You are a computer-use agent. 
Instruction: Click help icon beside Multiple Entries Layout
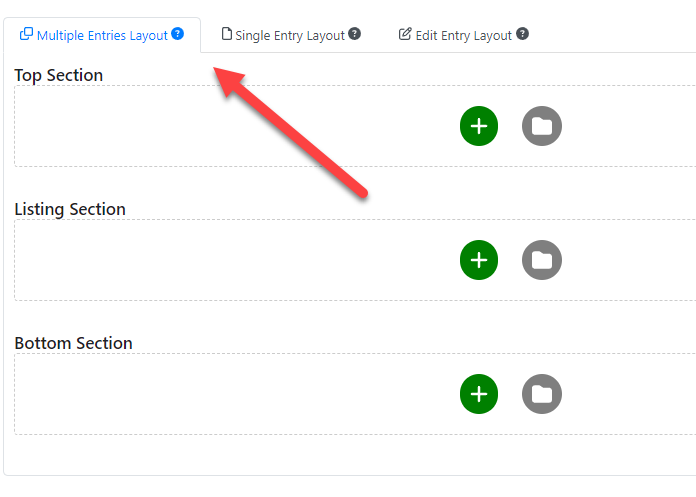click(x=178, y=34)
